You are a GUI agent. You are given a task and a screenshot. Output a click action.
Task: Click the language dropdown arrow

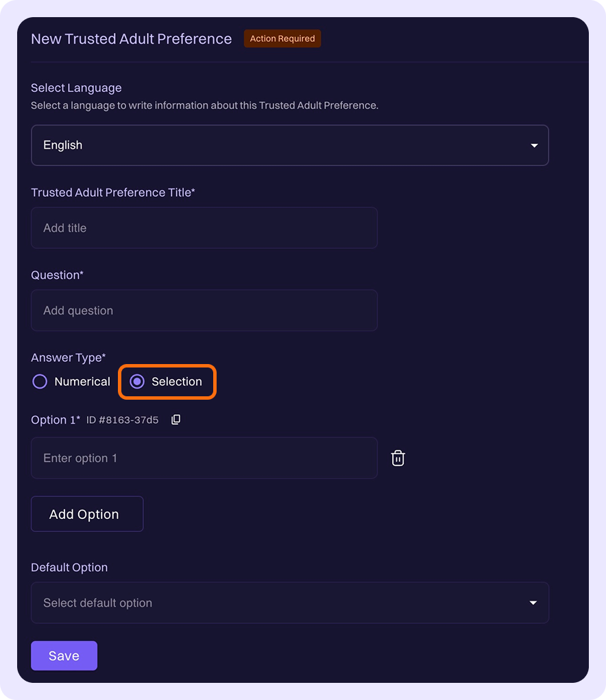point(533,145)
